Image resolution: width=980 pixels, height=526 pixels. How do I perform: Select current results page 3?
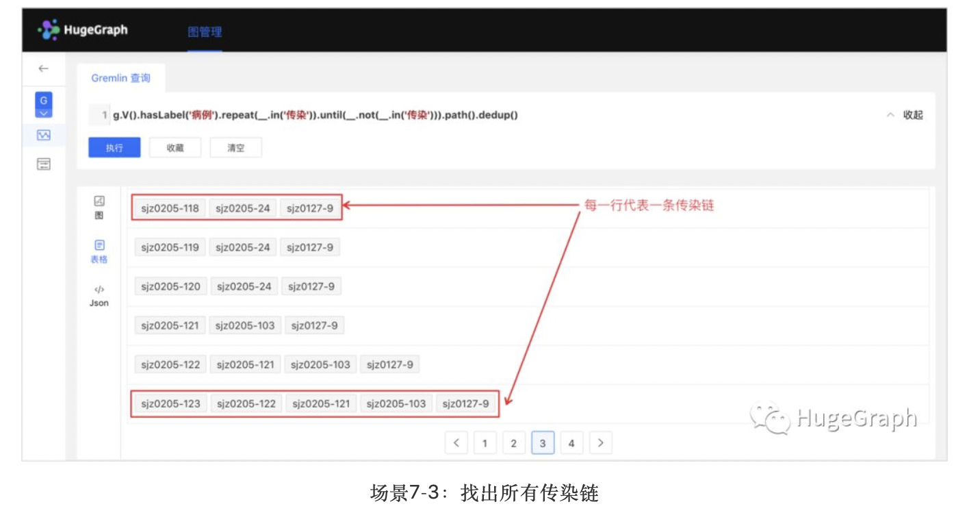[x=543, y=443]
